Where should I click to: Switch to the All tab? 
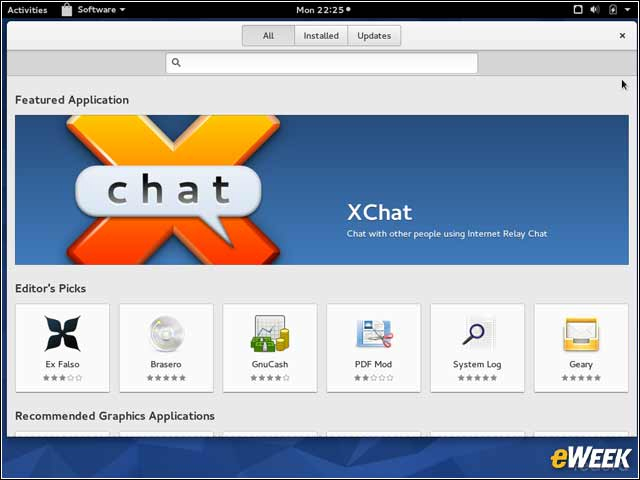tap(268, 36)
